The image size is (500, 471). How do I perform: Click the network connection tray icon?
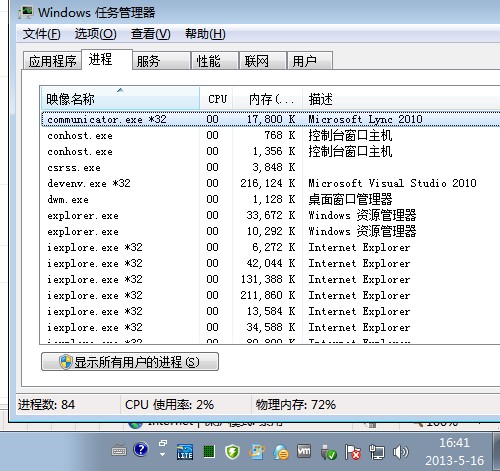[x=377, y=452]
